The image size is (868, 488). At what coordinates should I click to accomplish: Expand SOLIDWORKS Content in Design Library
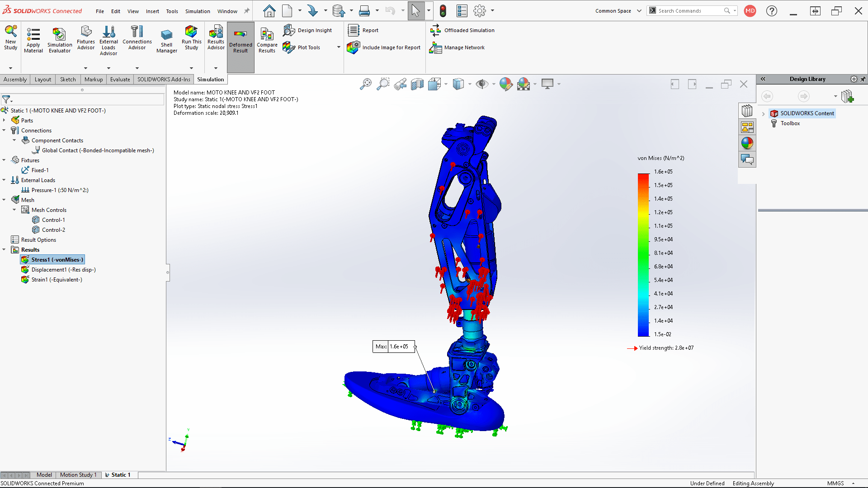764,113
